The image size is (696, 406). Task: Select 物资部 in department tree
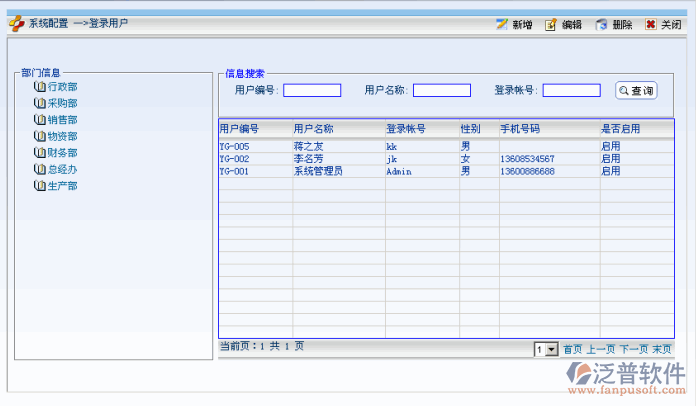(x=62, y=136)
